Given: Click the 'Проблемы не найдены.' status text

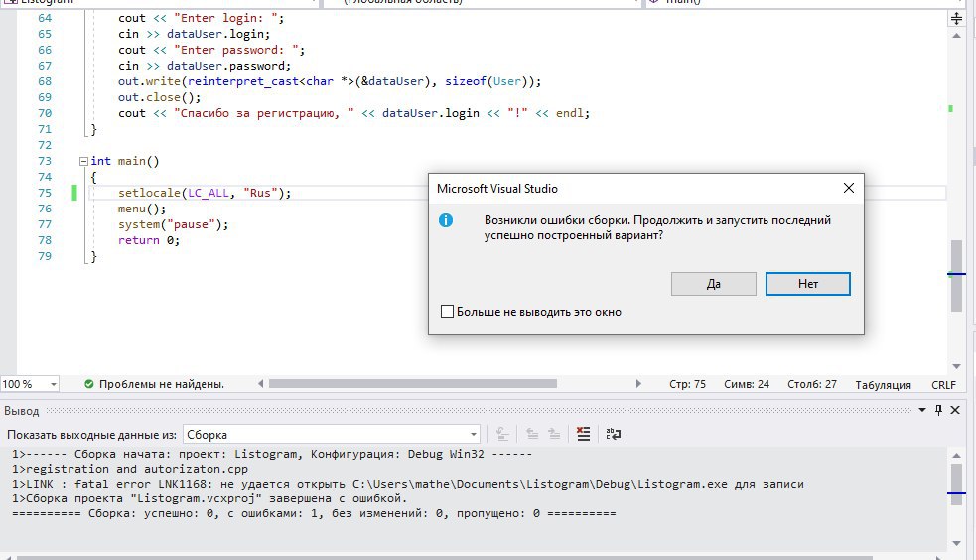Looking at the screenshot, I should [162, 384].
